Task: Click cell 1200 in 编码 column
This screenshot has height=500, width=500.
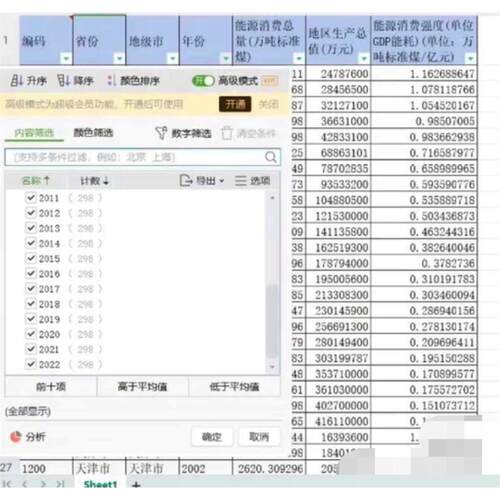Action: [46, 469]
